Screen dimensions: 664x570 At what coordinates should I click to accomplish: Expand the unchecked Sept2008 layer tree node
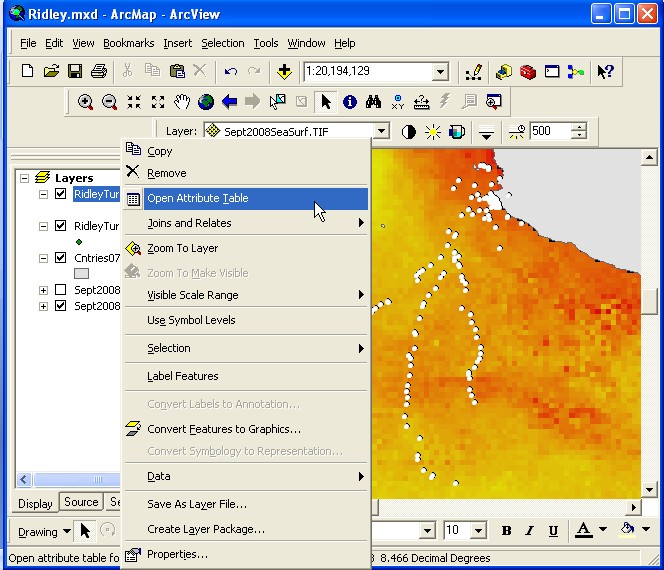43,290
